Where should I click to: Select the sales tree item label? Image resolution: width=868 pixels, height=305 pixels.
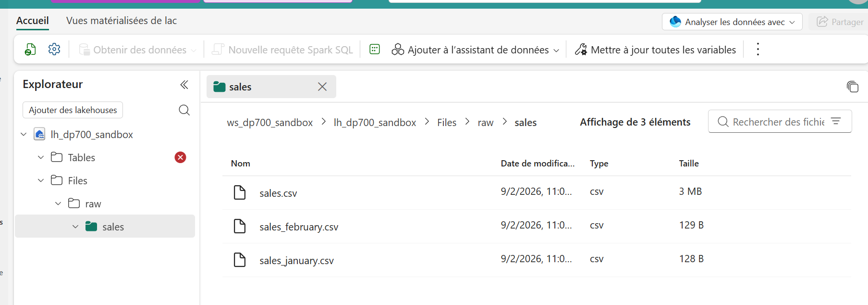[113, 227]
